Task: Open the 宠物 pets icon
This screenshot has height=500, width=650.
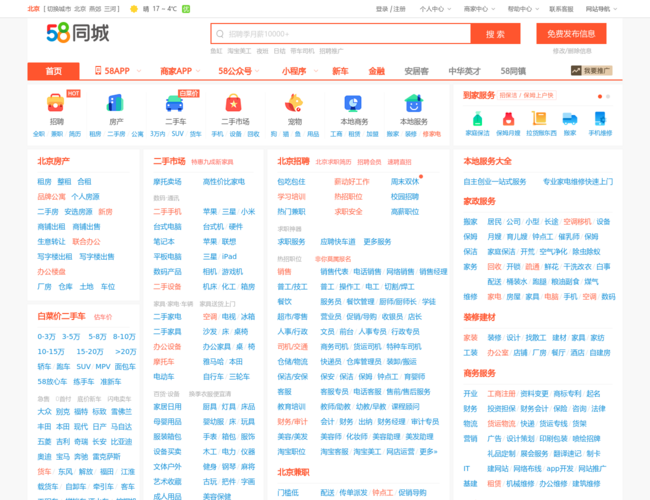Action: point(294,103)
